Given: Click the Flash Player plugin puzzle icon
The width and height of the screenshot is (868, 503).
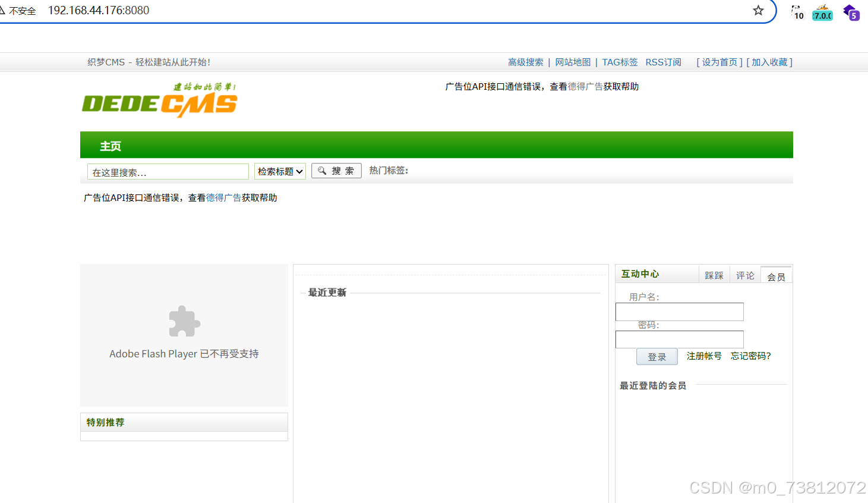Looking at the screenshot, I should pos(184,321).
